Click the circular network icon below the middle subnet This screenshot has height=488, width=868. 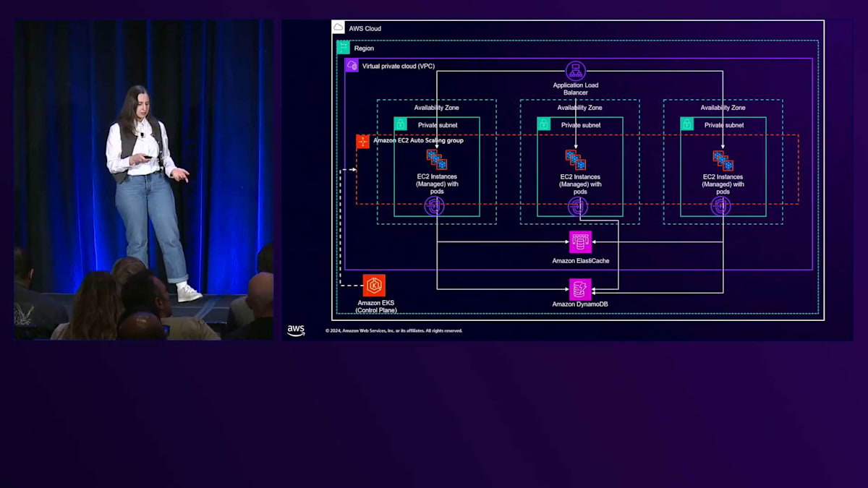point(577,207)
